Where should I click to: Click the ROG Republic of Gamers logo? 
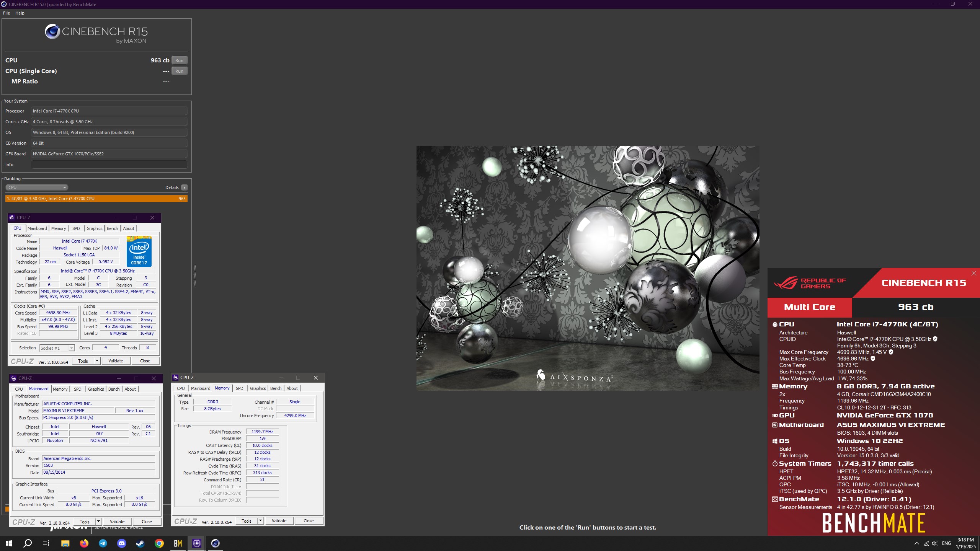810,283
